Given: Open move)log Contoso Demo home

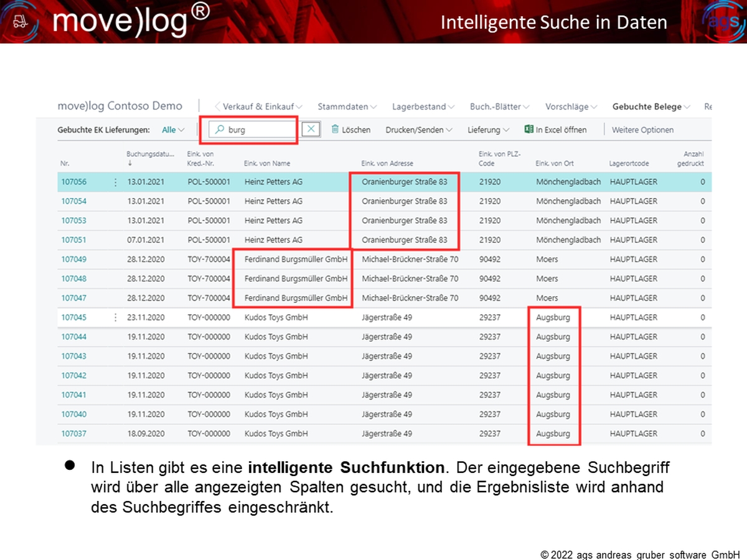Looking at the screenshot, I should 120,106.
